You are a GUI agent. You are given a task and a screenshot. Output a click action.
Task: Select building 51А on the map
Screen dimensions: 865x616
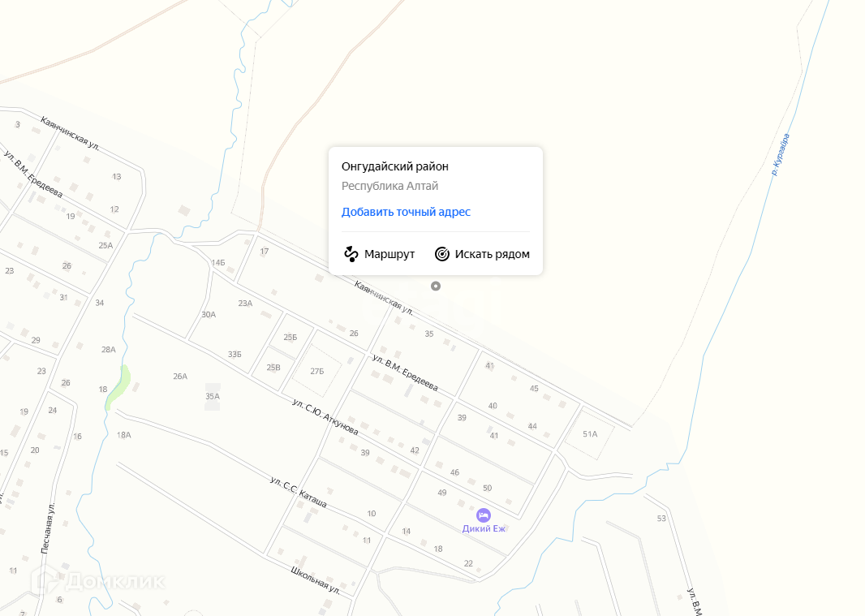(590, 434)
